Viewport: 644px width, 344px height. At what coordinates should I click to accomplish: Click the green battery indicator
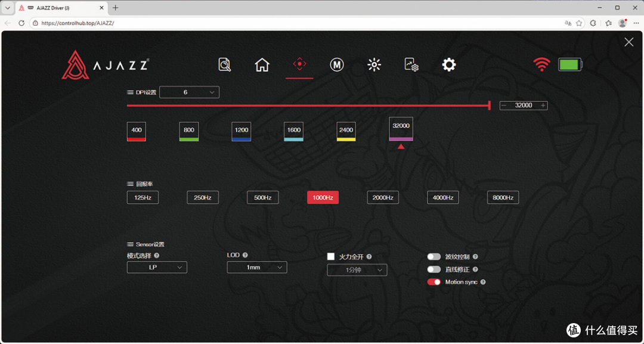pyautogui.click(x=570, y=65)
